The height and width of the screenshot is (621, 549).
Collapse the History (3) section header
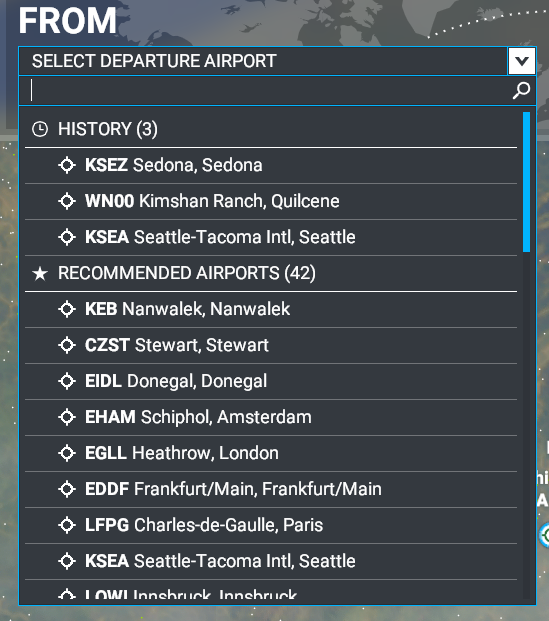pos(271,129)
